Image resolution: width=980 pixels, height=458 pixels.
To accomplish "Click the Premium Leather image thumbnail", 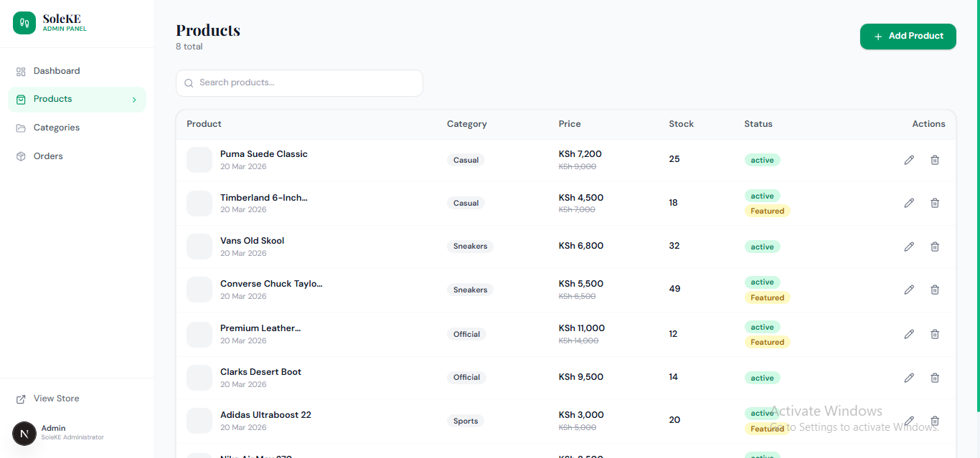I will pyautogui.click(x=199, y=334).
